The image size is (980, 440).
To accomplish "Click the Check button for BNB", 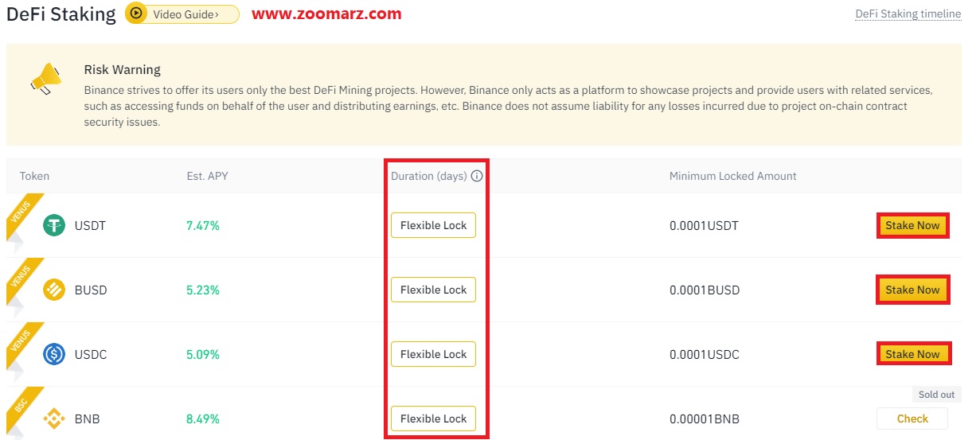I will point(912,419).
